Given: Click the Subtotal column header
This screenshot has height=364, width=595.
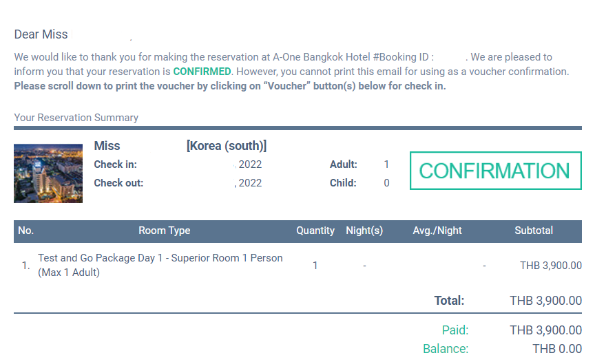Looking at the screenshot, I should tap(534, 231).
